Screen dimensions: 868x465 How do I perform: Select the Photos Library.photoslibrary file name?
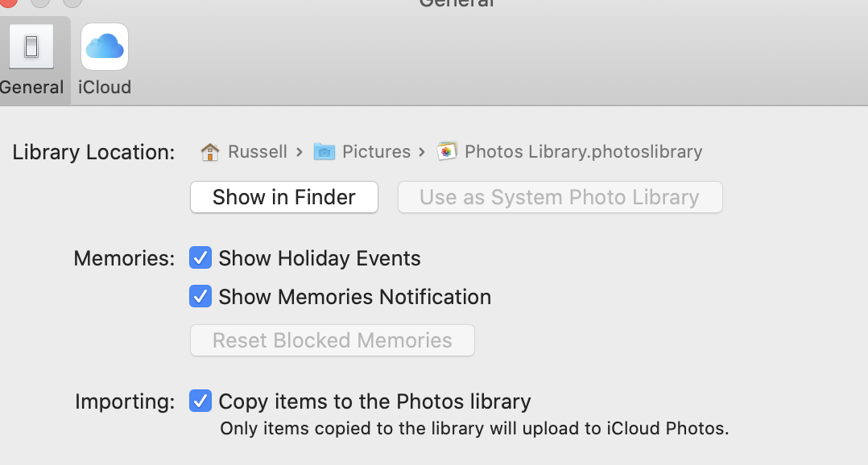(583, 151)
